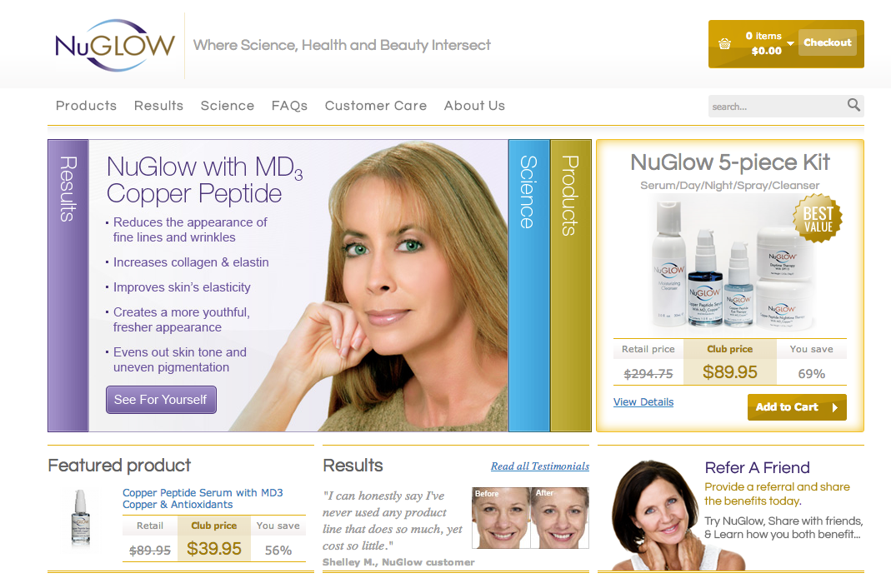Open the View Details link
Viewport: 891px width, 588px height.
coord(643,401)
